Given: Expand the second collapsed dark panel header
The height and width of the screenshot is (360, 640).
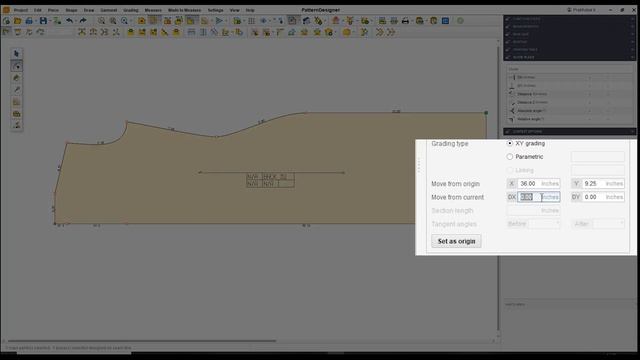Looking at the screenshot, I should pos(569,27).
